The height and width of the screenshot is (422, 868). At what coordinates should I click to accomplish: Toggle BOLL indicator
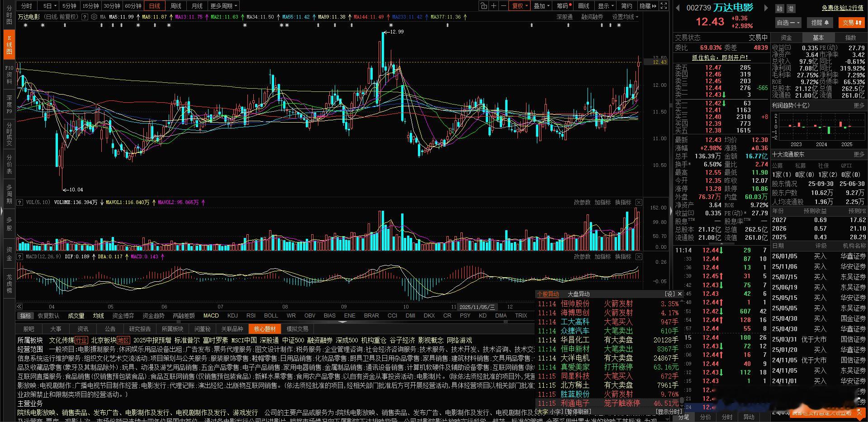tap(271, 316)
